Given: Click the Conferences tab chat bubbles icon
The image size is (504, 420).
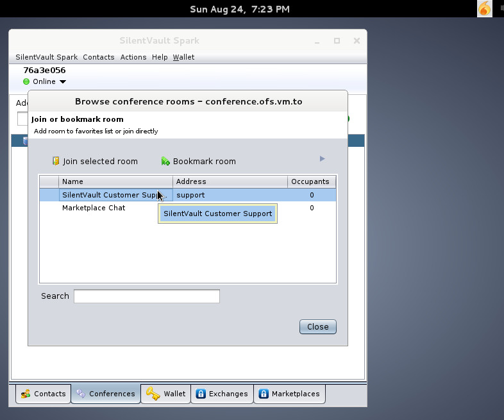Looking at the screenshot, I should (x=81, y=394).
